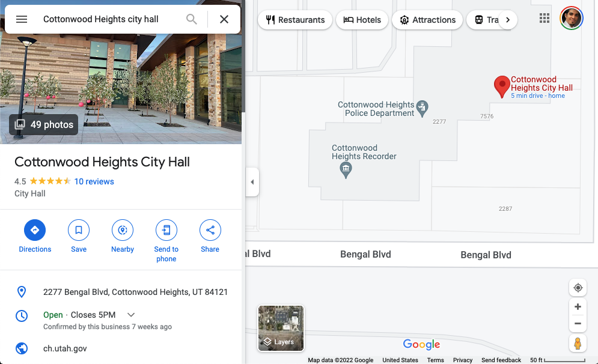
Task: Expand the opening hours chevron
Action: tap(131, 315)
